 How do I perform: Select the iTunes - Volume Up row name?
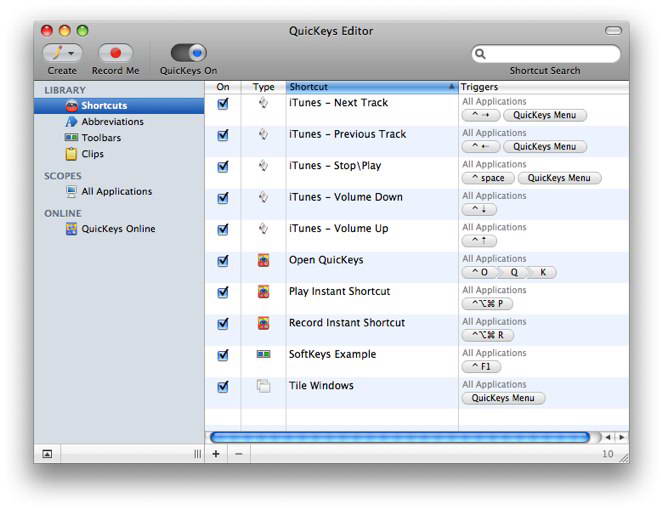(x=339, y=228)
